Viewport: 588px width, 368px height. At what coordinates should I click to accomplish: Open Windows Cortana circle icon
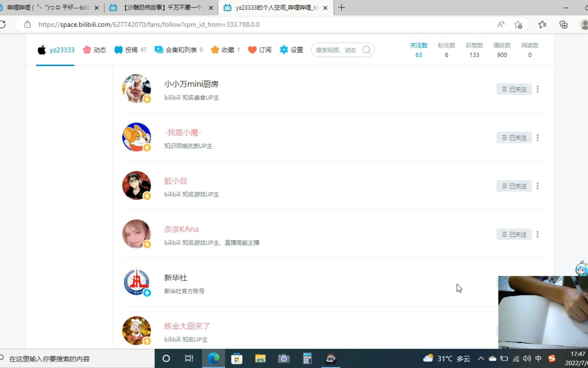[166, 358]
